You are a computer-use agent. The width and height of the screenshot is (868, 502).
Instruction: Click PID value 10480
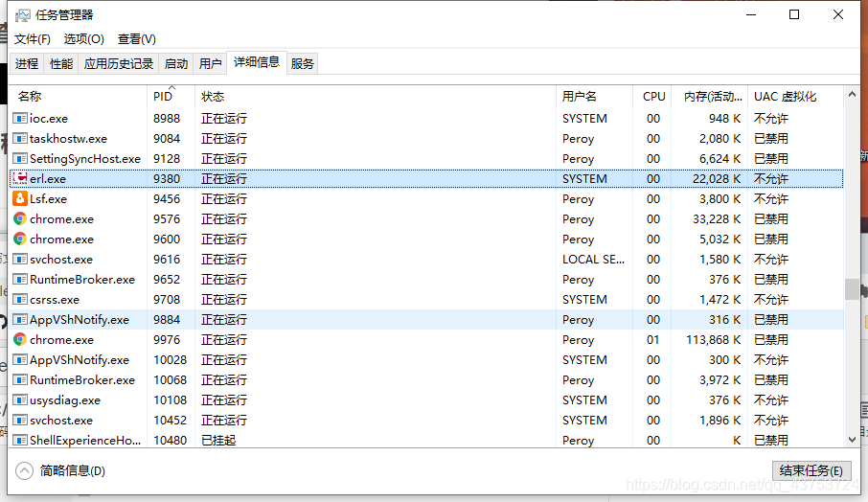(x=170, y=441)
